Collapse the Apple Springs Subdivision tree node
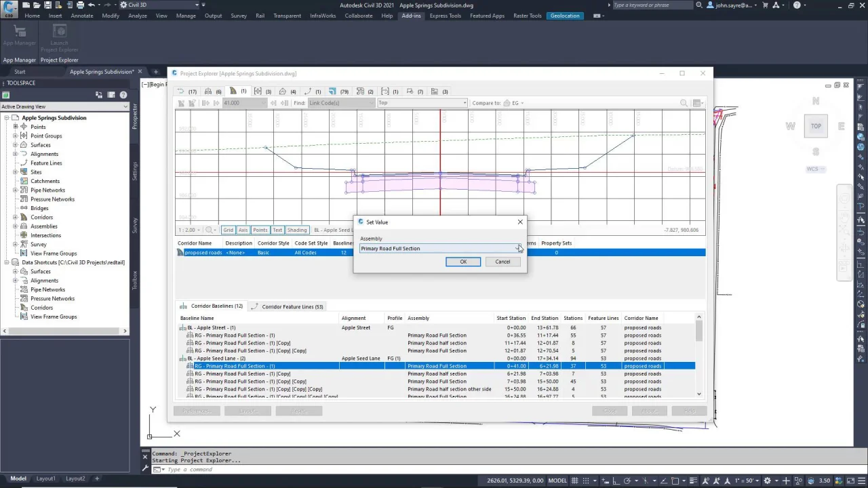Screen dimensions: 868x488 pos(7,118)
